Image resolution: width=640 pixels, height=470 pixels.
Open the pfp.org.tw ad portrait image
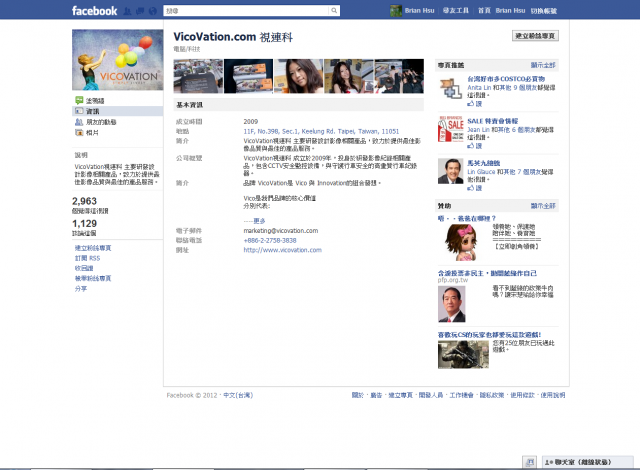[x=451, y=304]
